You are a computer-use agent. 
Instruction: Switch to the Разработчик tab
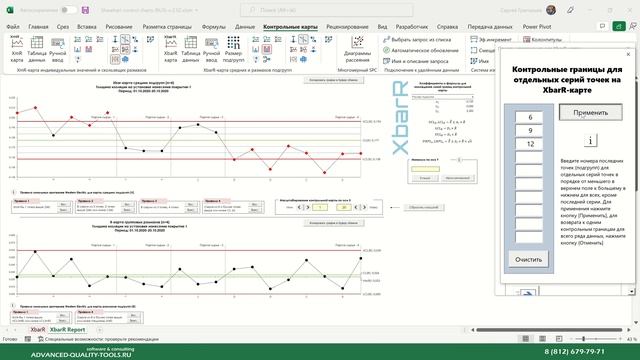(x=412, y=27)
